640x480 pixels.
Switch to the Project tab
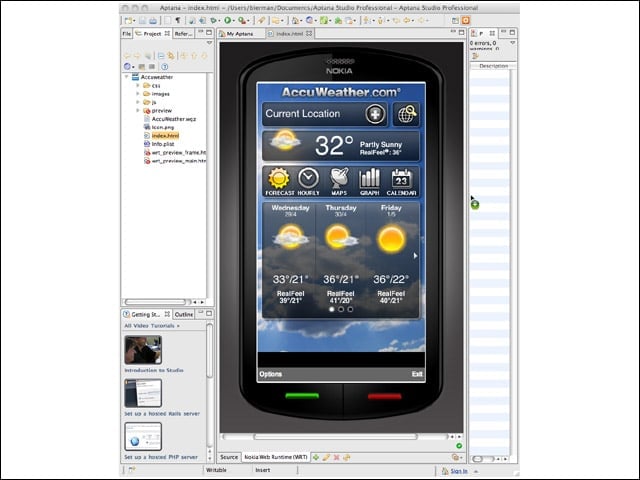pyautogui.click(x=152, y=34)
